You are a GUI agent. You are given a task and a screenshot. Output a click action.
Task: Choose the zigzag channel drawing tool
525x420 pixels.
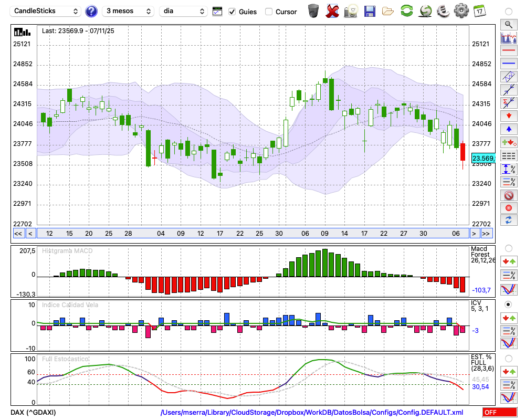tap(508, 77)
